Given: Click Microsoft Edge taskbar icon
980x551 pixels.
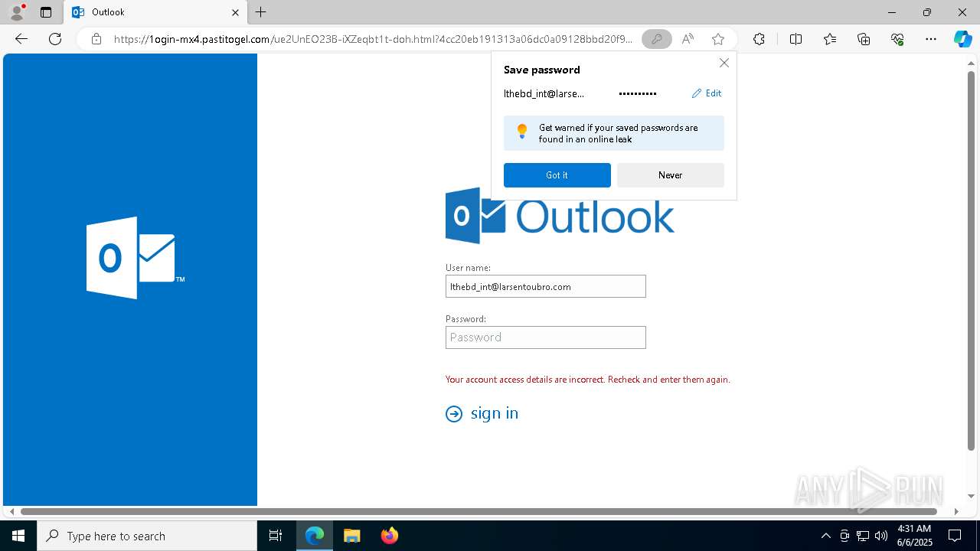Looking at the screenshot, I should point(315,536).
